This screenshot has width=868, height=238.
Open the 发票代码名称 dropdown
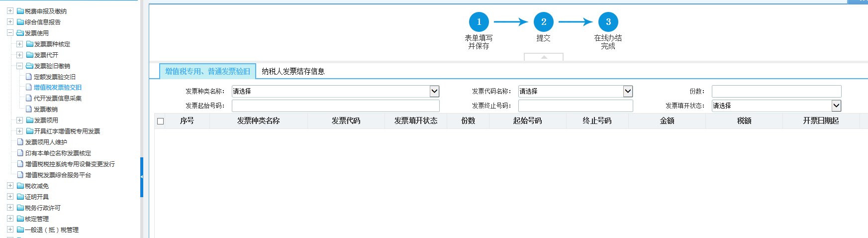628,91
